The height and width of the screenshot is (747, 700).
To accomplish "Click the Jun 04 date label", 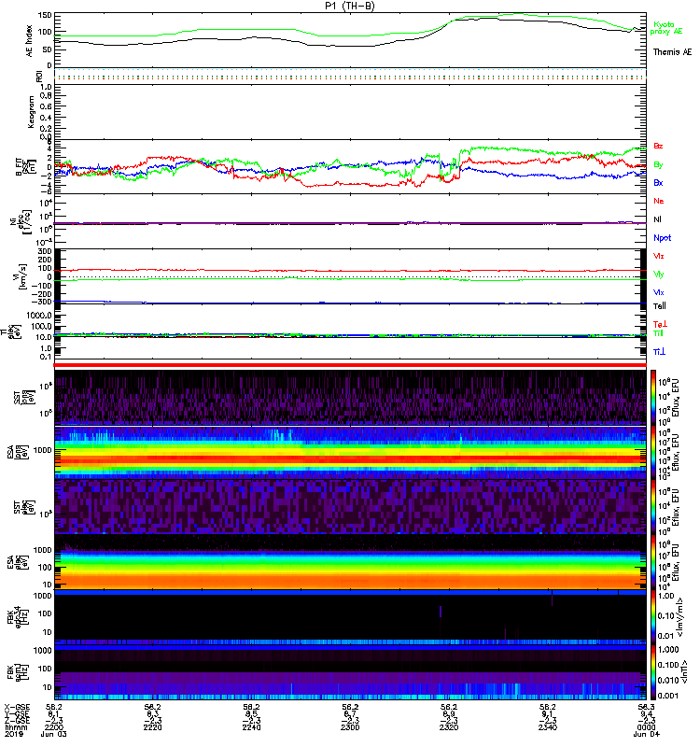I will click(x=646, y=734).
